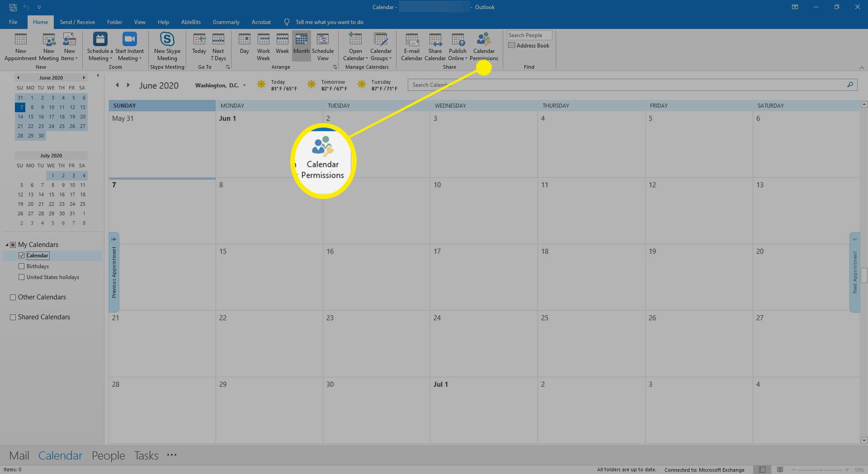The height and width of the screenshot is (474, 868).
Task: Open Washington, D.C. weather location dropdown
Action: 244,85
